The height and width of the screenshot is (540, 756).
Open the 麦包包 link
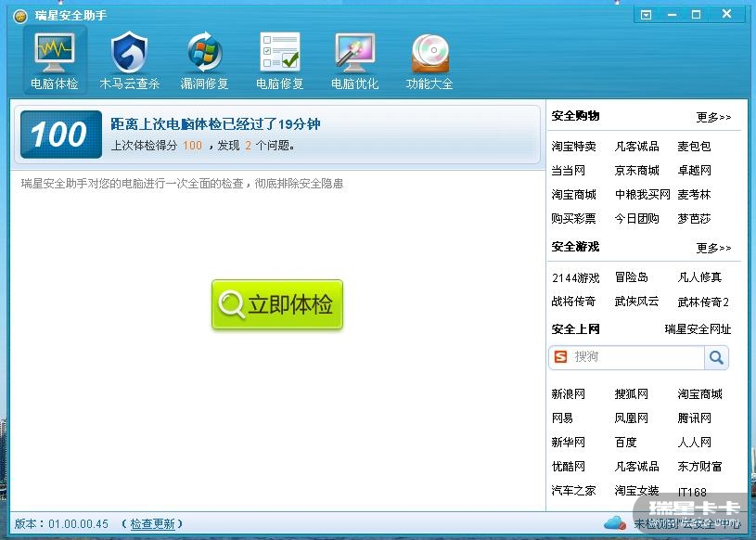click(694, 146)
